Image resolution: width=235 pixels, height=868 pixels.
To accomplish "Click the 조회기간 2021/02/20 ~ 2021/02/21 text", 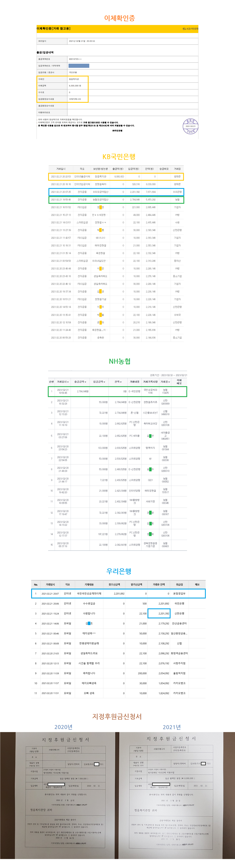I will point(168,375).
